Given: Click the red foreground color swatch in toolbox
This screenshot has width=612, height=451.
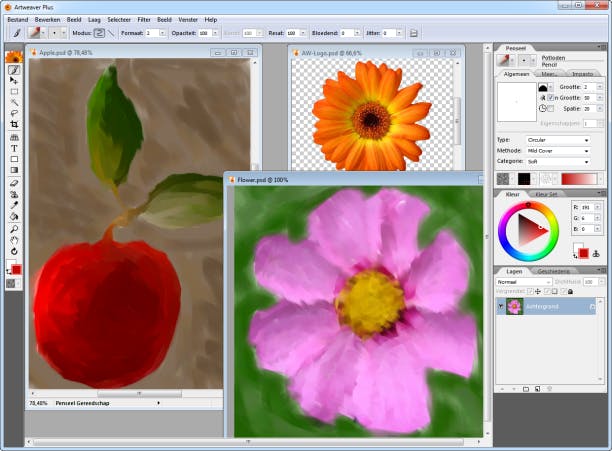Looking at the screenshot, I should coord(16,269).
